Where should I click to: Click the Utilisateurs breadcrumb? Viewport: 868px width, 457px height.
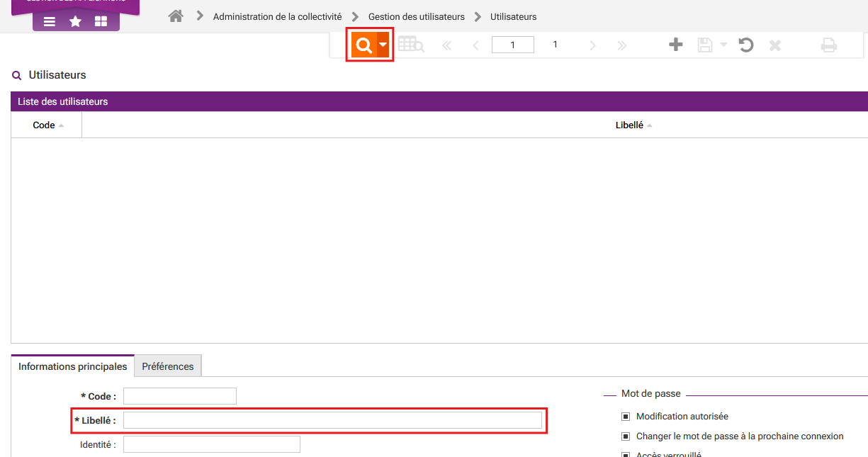click(x=514, y=16)
